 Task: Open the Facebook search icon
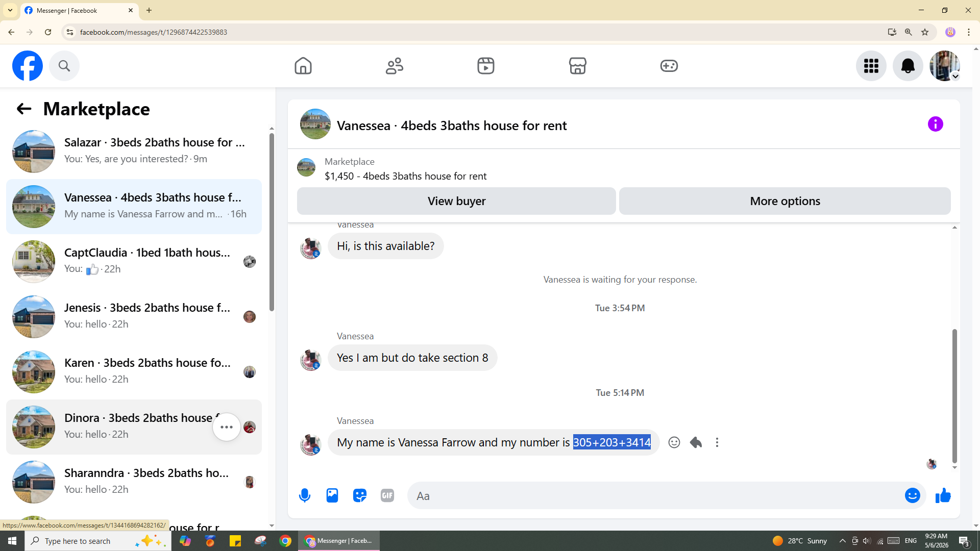[x=64, y=66]
